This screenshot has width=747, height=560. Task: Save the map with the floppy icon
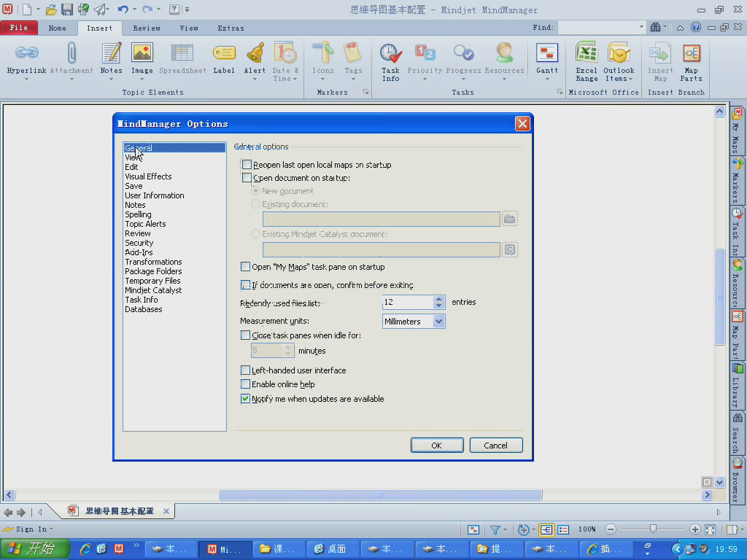pyautogui.click(x=66, y=9)
